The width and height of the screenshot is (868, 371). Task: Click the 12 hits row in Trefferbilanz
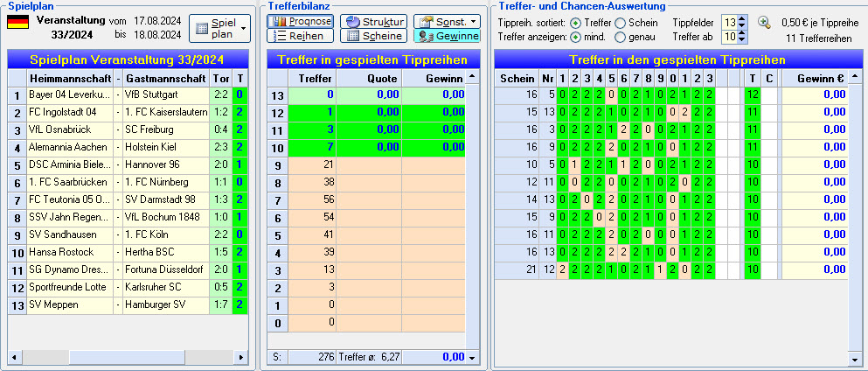click(366, 114)
